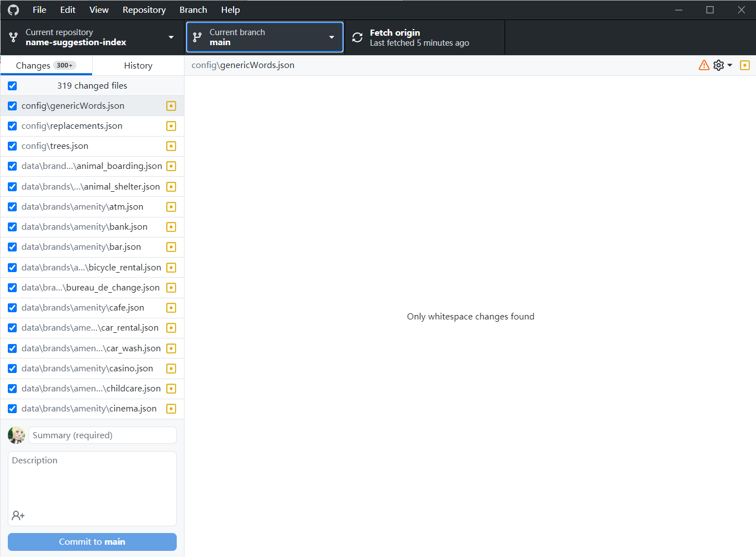Click the modified status icon next to config\trees.json
This screenshot has height=557, width=756.
point(171,146)
